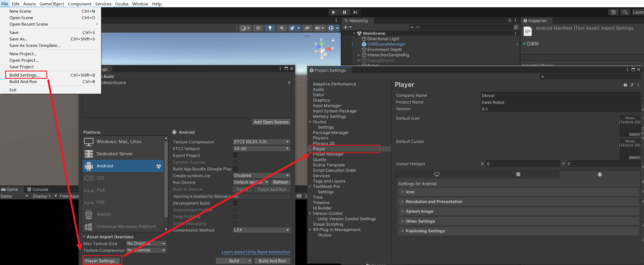
Task: Open Create symbols.zip dropdown
Action: coord(261,175)
